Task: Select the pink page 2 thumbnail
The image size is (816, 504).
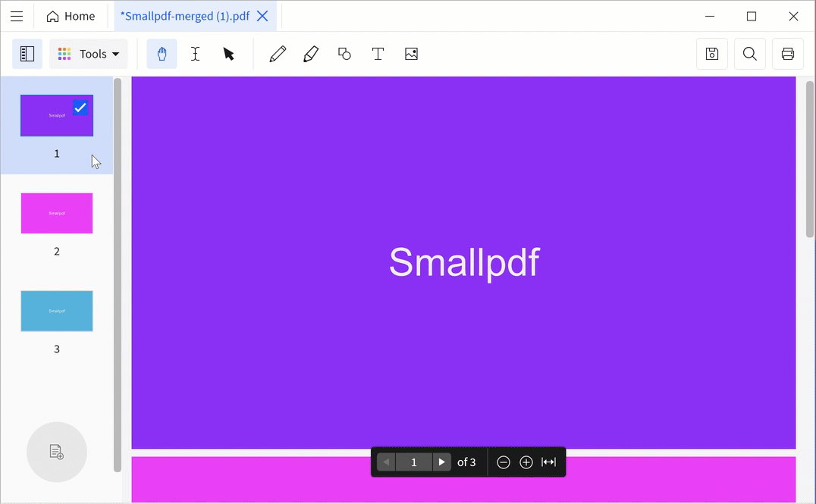Action: pos(57,213)
